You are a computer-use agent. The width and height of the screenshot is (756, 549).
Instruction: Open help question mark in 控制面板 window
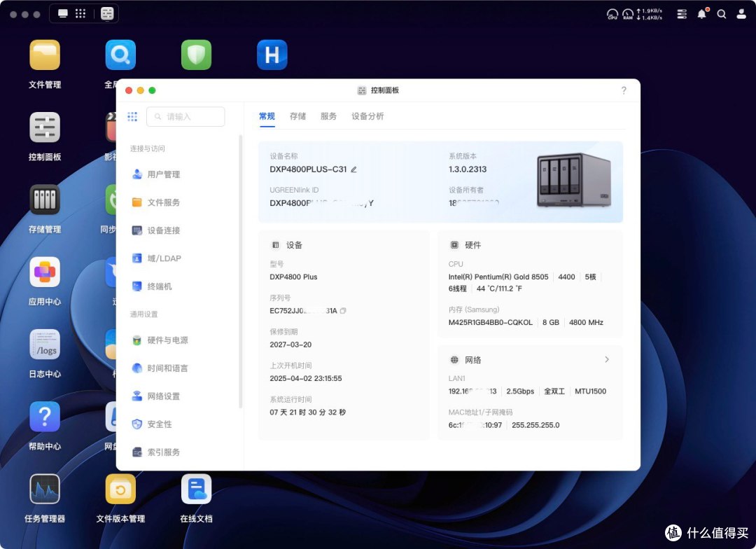click(x=624, y=90)
